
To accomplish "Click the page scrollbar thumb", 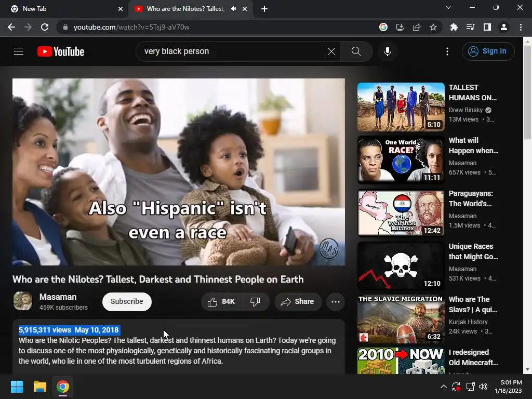I will pos(527,92).
